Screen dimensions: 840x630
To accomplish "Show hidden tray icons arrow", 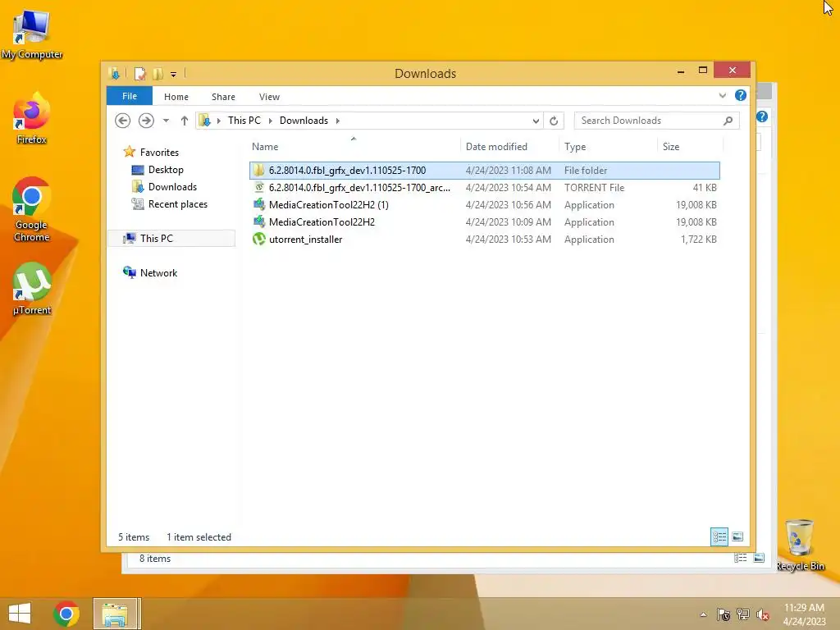I will [x=703, y=614].
